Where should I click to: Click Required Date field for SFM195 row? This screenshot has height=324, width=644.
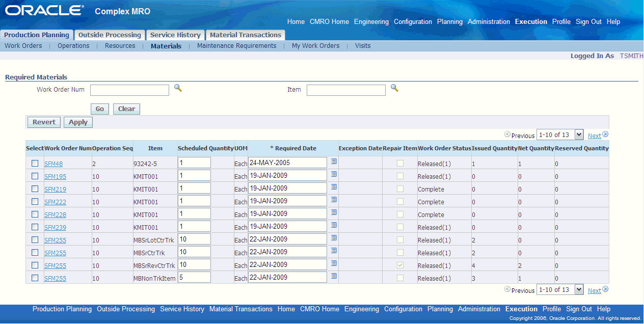[287, 175]
